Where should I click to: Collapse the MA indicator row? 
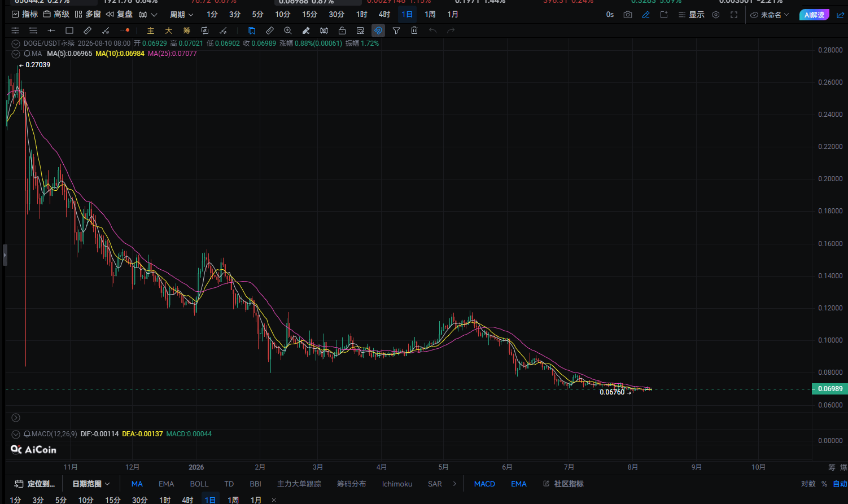(x=16, y=54)
